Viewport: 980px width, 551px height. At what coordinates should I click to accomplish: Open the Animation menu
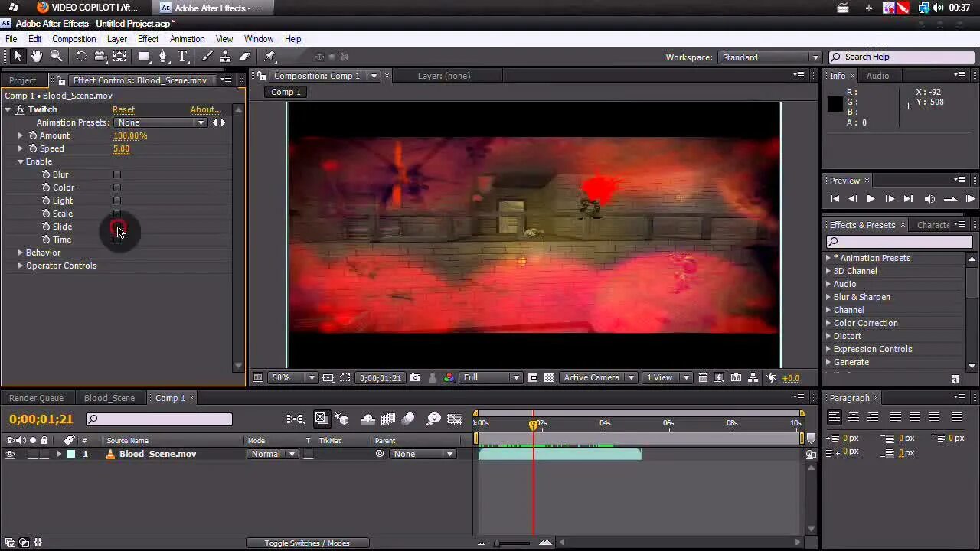(x=187, y=39)
